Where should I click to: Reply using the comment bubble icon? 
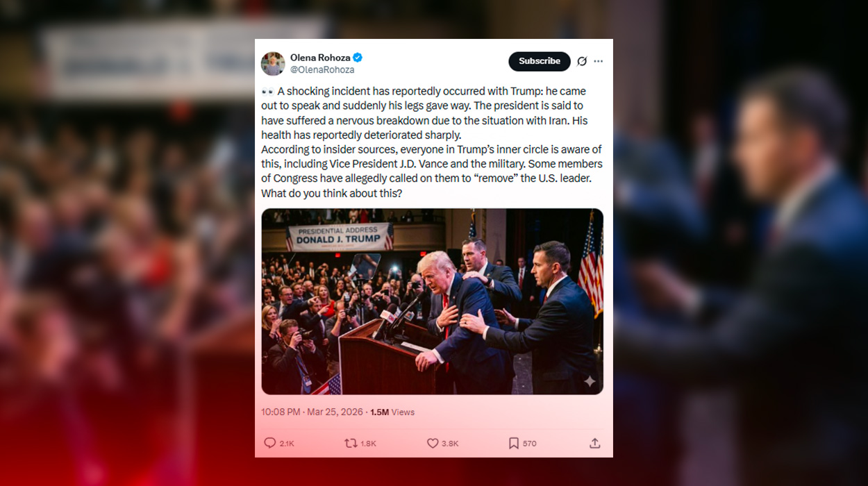pos(269,443)
